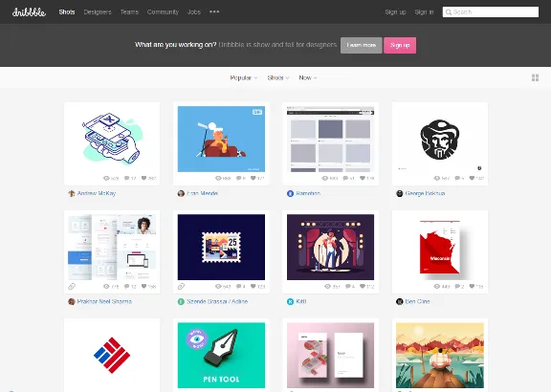Click Kit8's blue avatar icon

[290, 302]
